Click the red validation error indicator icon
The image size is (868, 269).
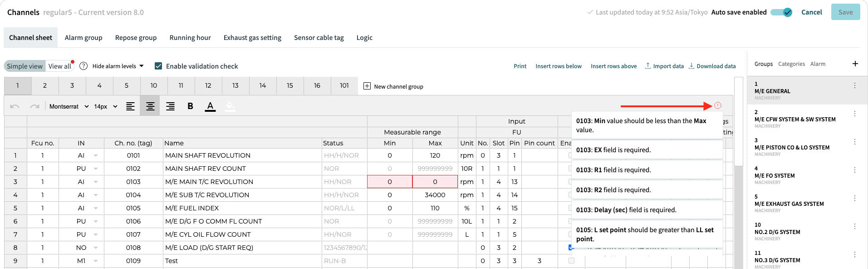point(718,105)
